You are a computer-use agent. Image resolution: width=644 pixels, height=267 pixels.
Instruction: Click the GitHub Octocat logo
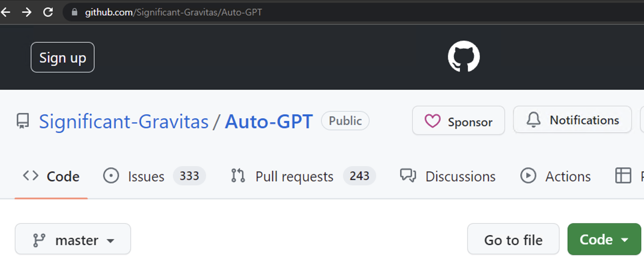point(464,56)
